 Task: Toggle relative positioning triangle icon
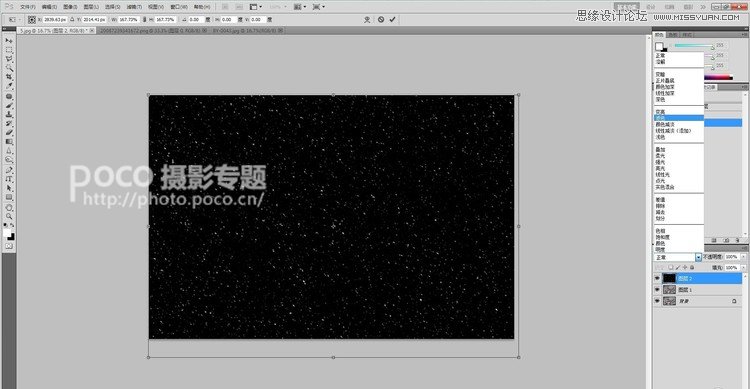[x=72, y=20]
